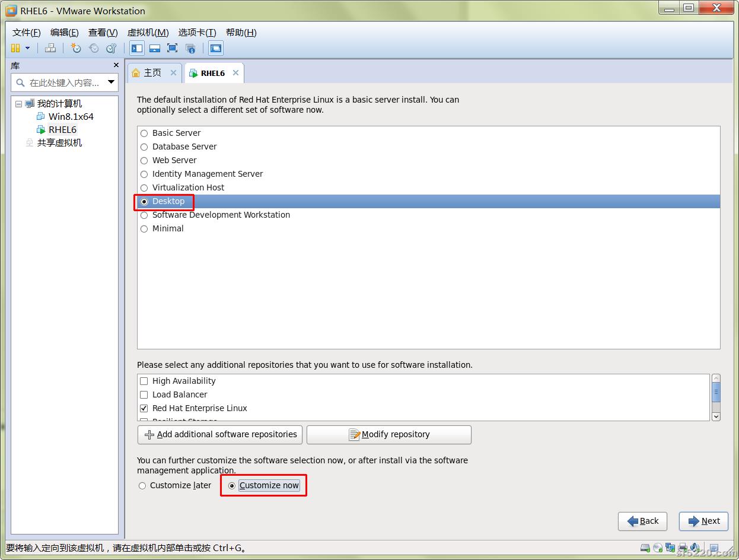Viewport: 739px width, 560px height.
Task: Choose the Virtualization Host option
Action: tap(144, 188)
